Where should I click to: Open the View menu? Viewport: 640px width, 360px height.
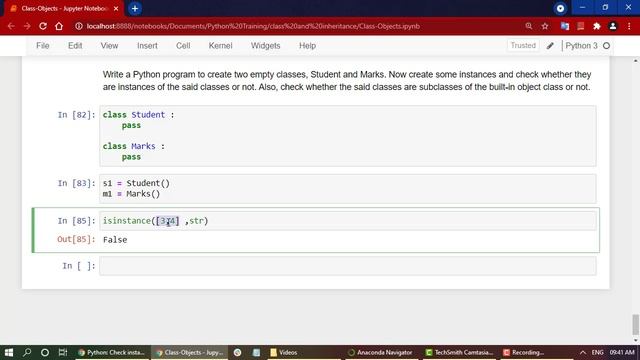109,46
